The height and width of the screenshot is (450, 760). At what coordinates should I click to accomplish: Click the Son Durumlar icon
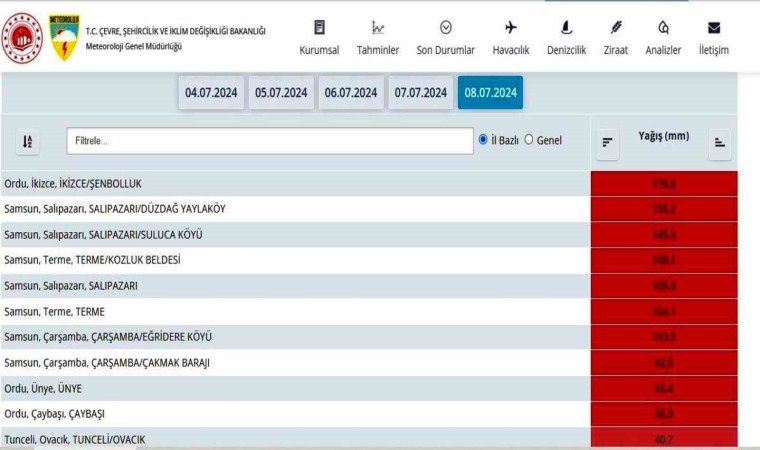[x=446, y=28]
